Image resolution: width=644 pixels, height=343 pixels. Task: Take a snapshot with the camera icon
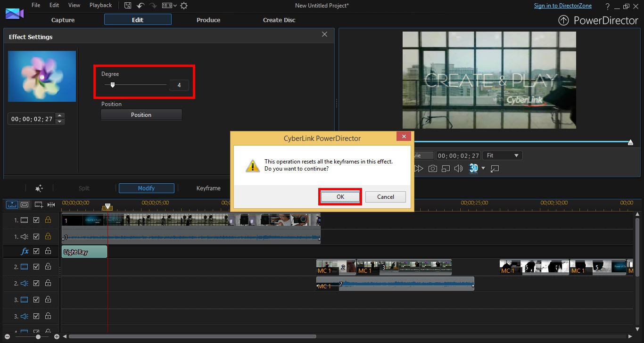tap(432, 168)
